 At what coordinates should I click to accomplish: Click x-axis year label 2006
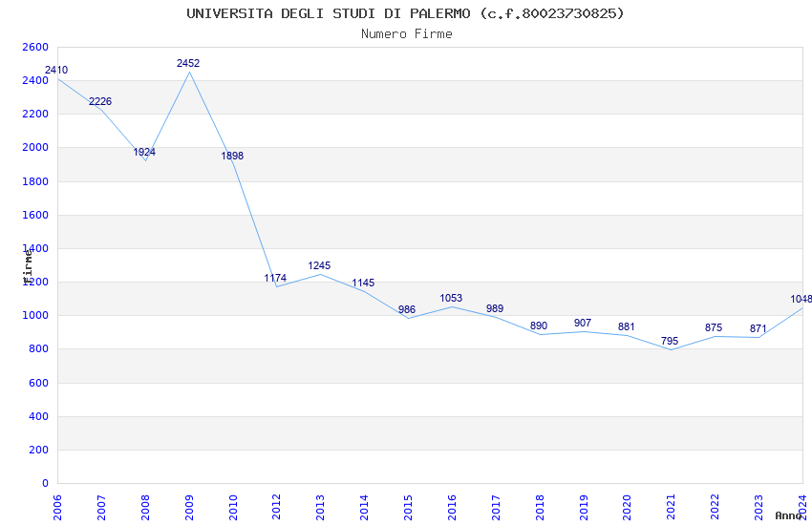click(x=57, y=508)
